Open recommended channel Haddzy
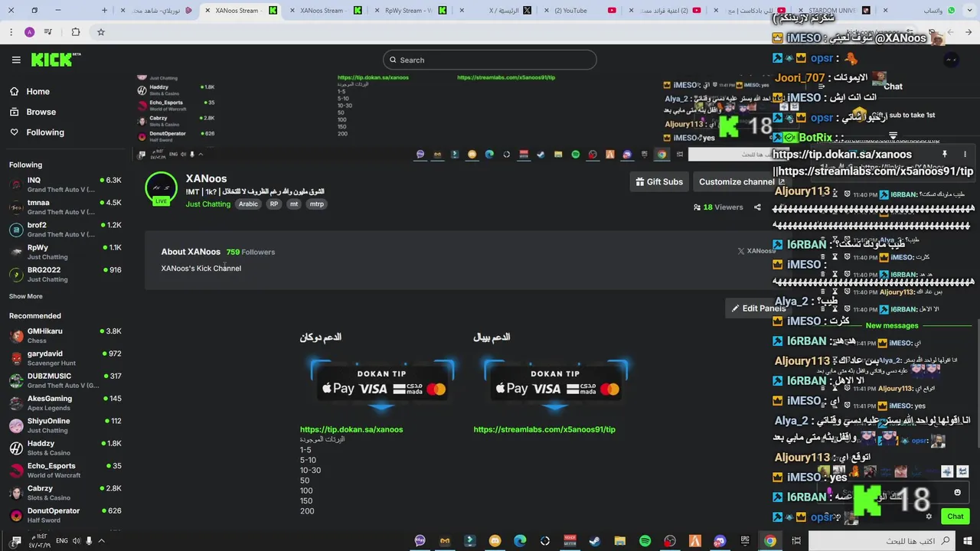 point(65,448)
